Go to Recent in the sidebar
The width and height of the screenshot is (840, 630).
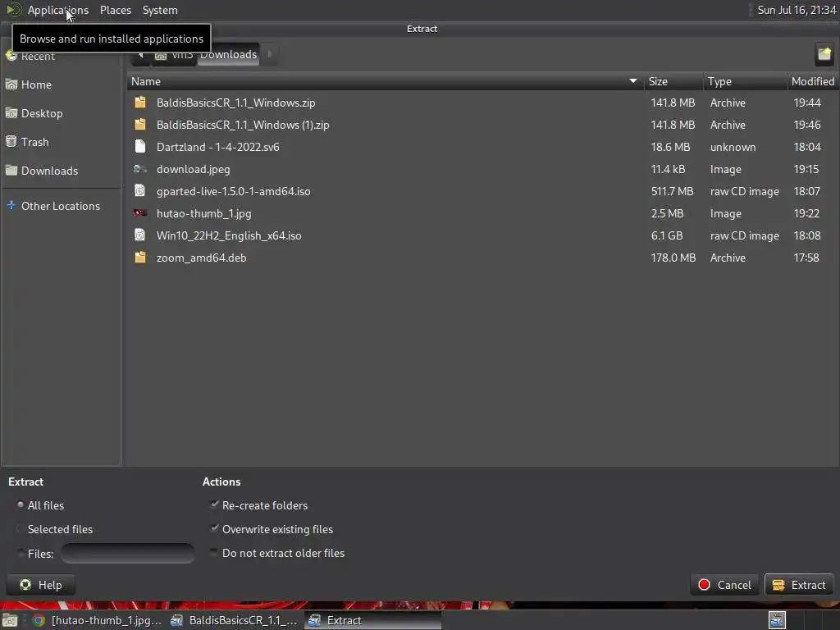(x=38, y=56)
